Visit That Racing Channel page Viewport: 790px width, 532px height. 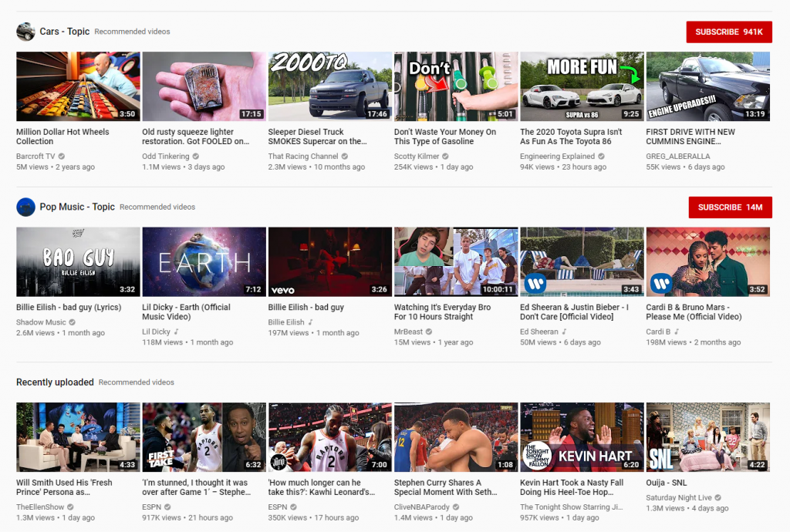coord(302,157)
